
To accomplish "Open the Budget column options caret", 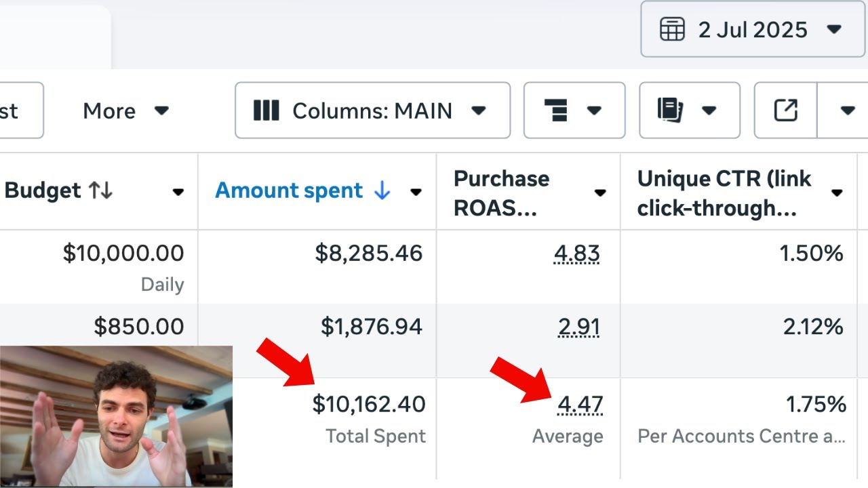I will pos(178,192).
